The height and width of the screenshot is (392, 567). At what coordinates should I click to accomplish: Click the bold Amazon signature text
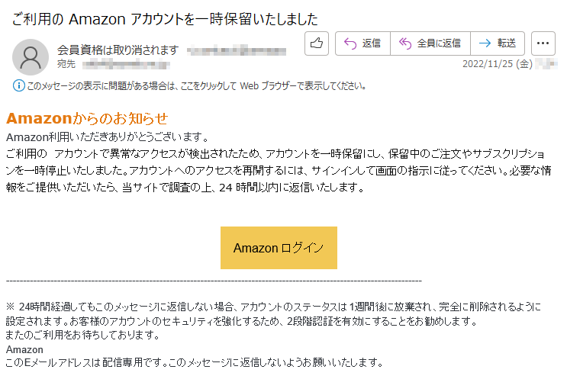pos(24,349)
